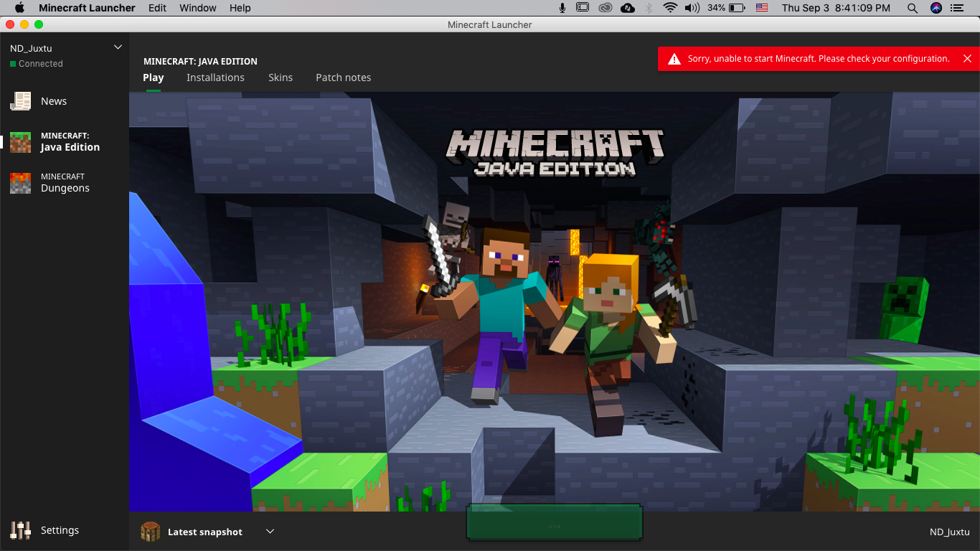Open the Window menu in menu bar
The height and width of the screenshot is (551, 980).
pyautogui.click(x=197, y=8)
